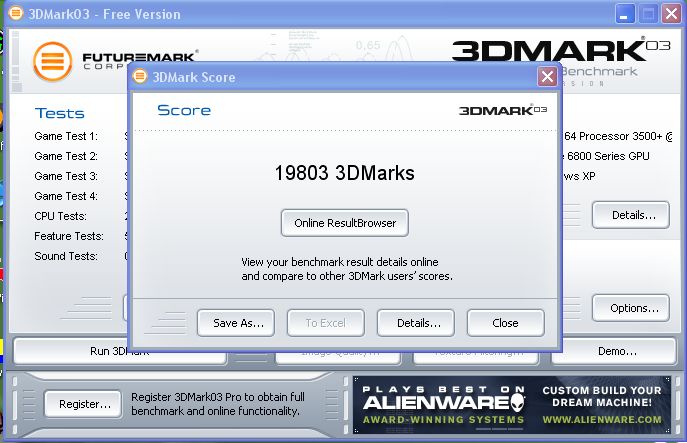This screenshot has height=443, width=687.
Task: Click the Futuremark orange logo
Action: [x=53, y=61]
